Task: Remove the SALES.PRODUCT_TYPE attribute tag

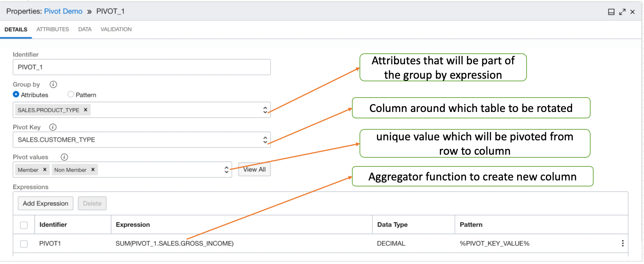Action: point(86,110)
